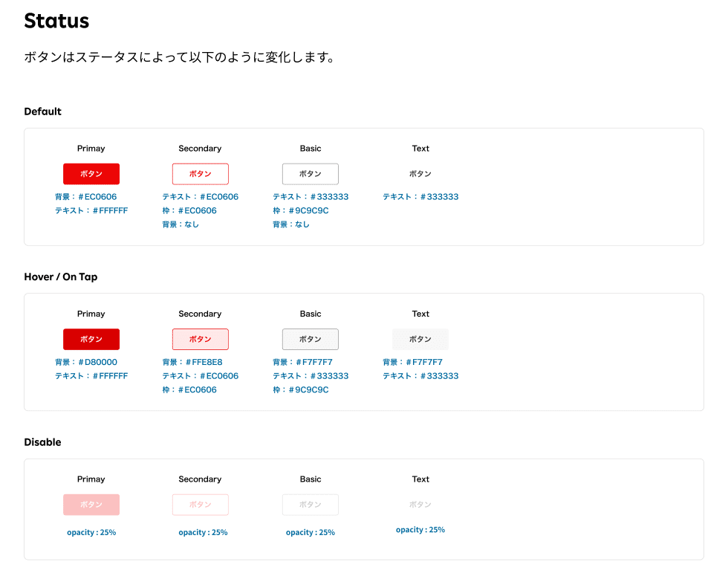Image resolution: width=728 pixels, height=576 pixels.
Task: Click the Primay label in Hover section
Action: [x=91, y=314]
